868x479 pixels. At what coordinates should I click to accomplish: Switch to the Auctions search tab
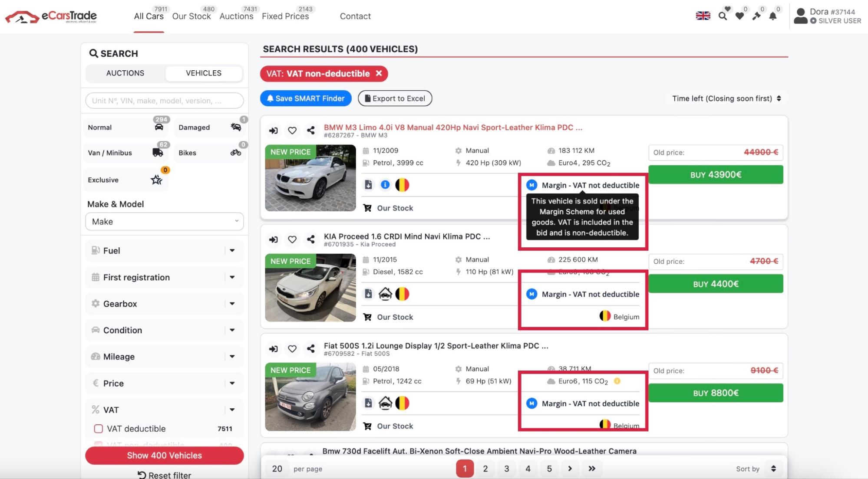[125, 73]
